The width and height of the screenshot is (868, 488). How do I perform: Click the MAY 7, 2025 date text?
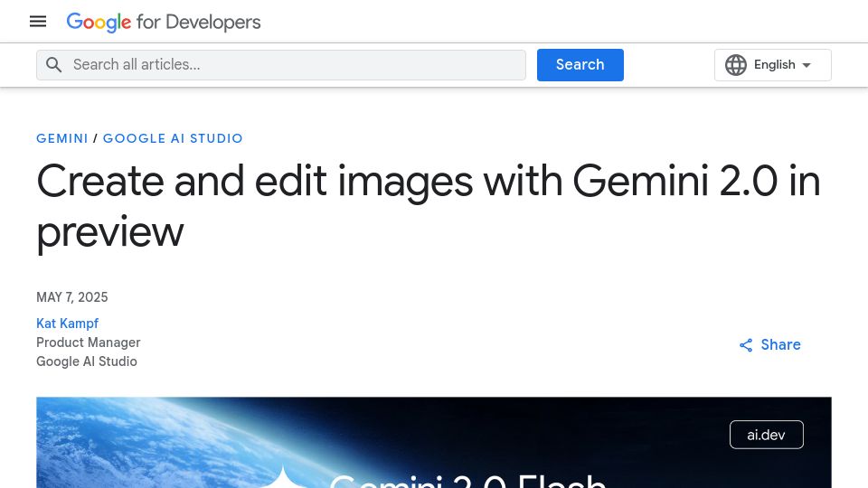click(x=72, y=297)
